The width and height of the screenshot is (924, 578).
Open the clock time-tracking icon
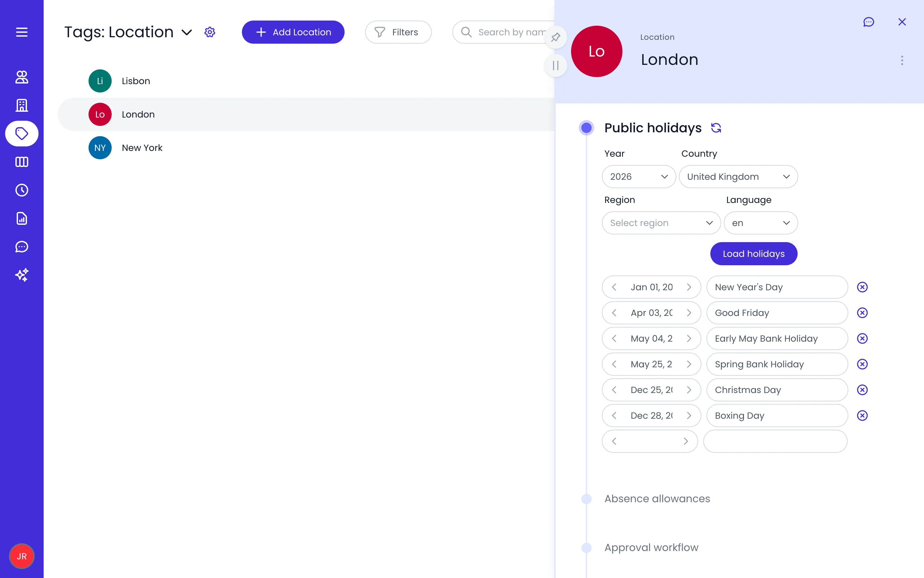(x=22, y=190)
